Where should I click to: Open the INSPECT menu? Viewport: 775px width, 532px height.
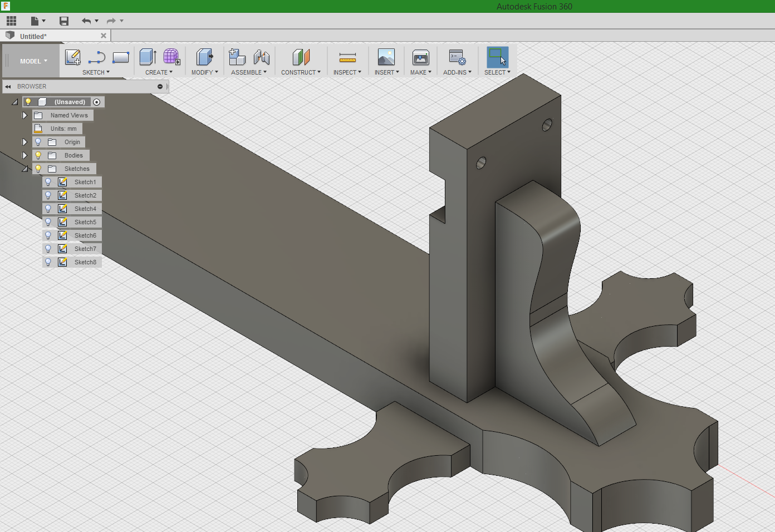tap(347, 72)
